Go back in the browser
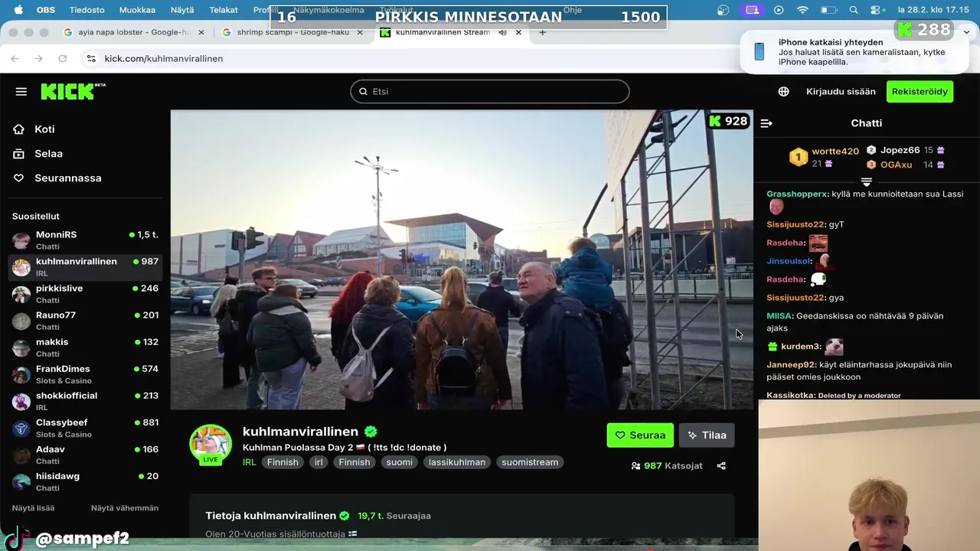 click(15, 58)
